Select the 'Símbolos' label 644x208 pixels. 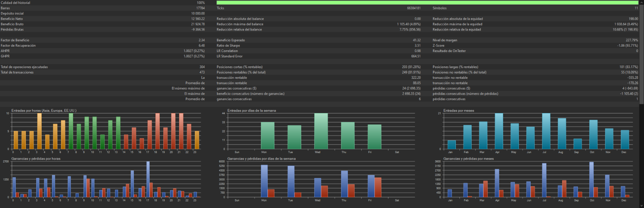point(439,8)
